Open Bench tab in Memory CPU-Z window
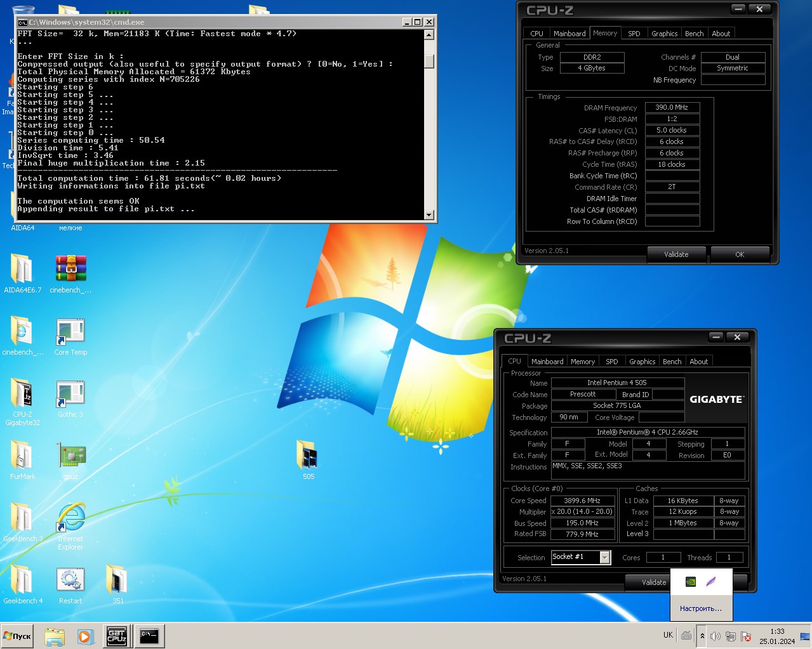This screenshot has height=649, width=812. tap(694, 34)
